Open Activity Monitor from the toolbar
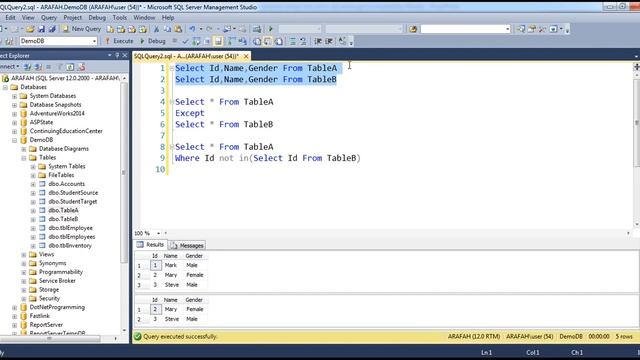This screenshot has width=640, height=360. click(x=256, y=29)
